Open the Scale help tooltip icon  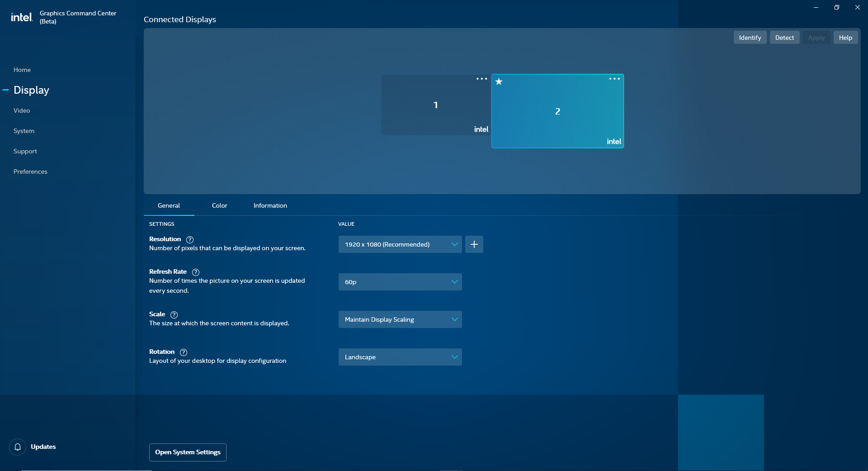174,315
